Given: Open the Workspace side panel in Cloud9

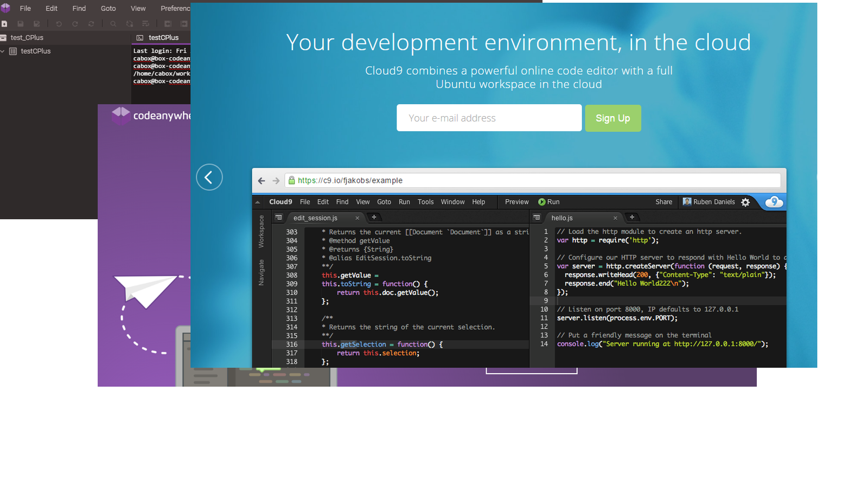Looking at the screenshot, I should pos(261,232).
